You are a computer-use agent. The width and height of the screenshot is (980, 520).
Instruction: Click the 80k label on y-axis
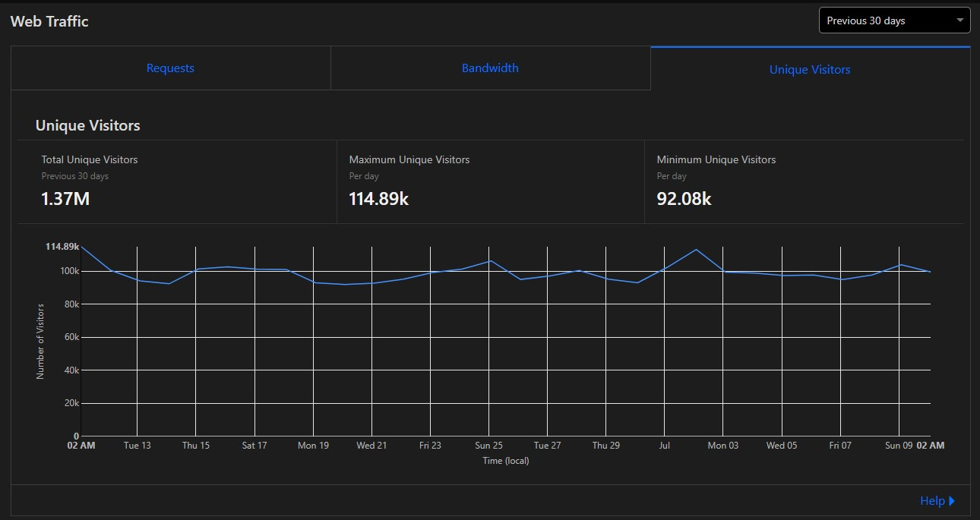[x=70, y=304]
